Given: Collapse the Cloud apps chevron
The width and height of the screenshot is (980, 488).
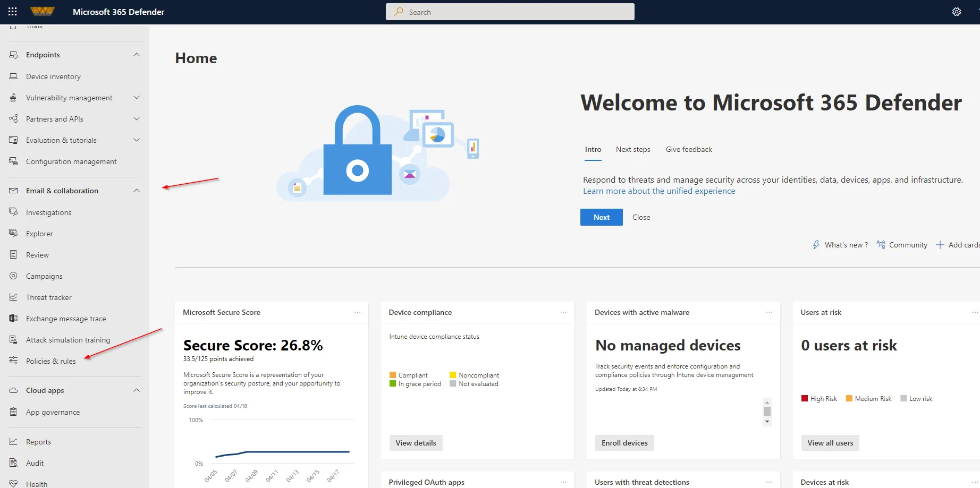Looking at the screenshot, I should 137,390.
